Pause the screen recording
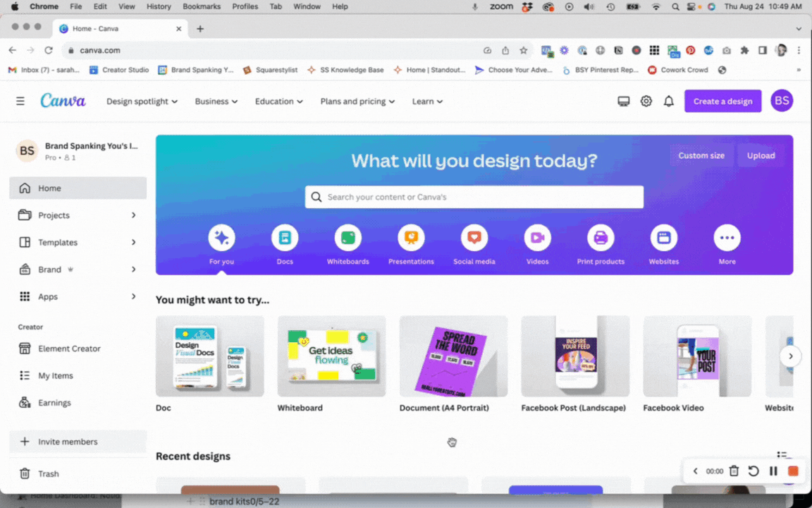Viewport: 812px width, 508px height. (x=774, y=471)
